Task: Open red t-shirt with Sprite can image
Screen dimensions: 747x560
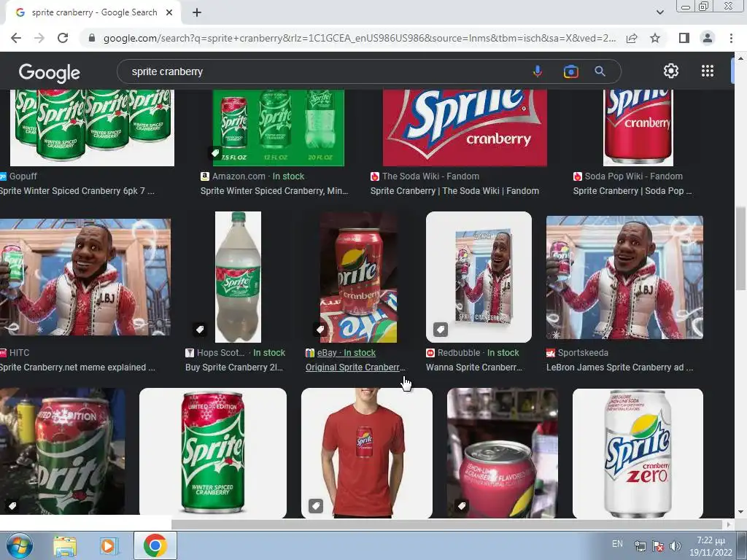Action: coord(366,452)
